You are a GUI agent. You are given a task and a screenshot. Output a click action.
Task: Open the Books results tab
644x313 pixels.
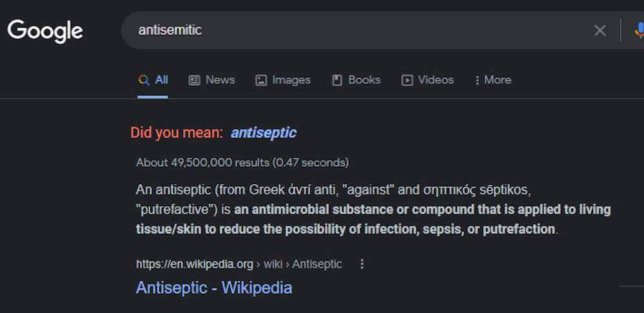click(356, 80)
